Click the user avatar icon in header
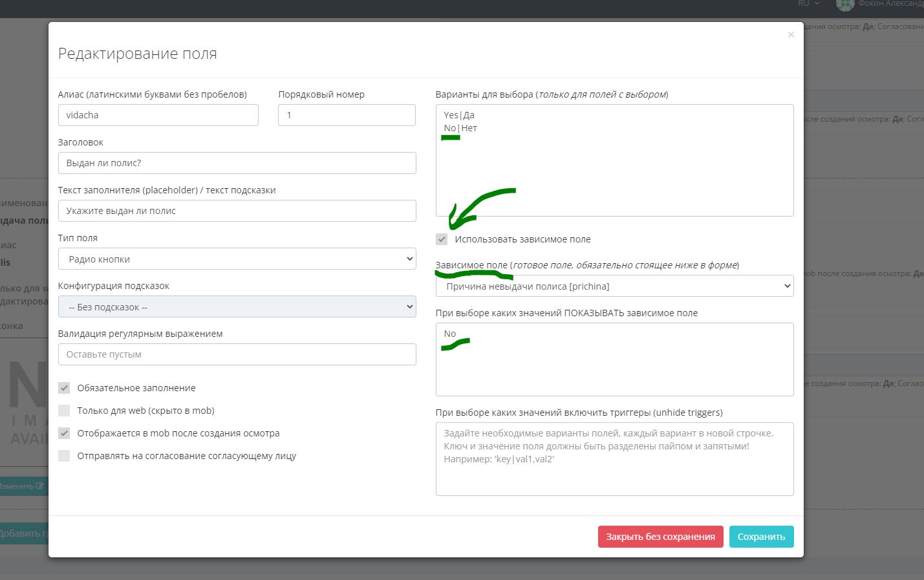 [x=844, y=5]
